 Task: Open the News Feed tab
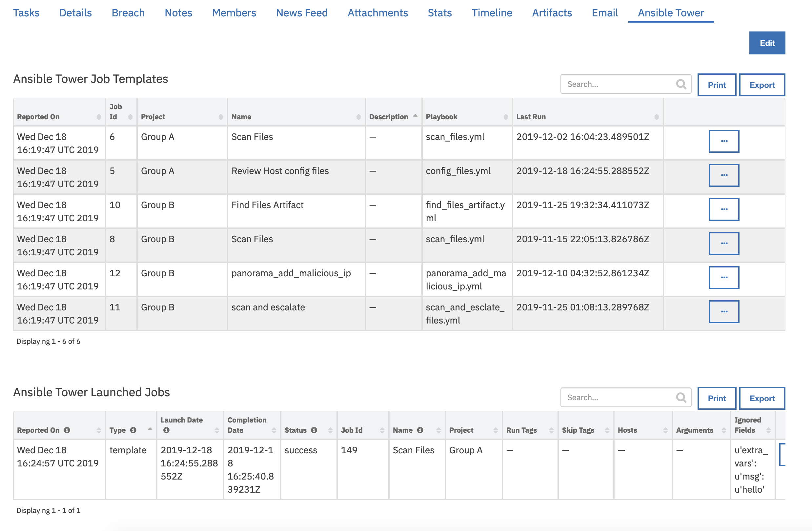302,12
